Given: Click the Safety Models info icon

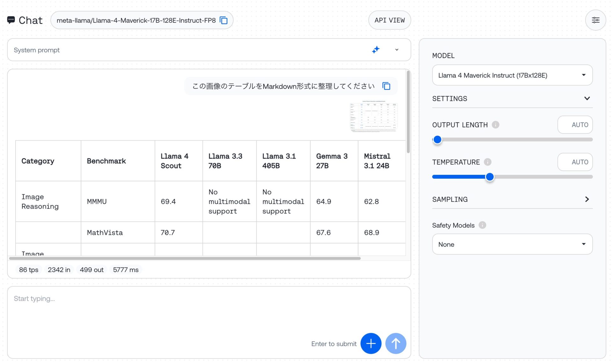Looking at the screenshot, I should [x=482, y=225].
